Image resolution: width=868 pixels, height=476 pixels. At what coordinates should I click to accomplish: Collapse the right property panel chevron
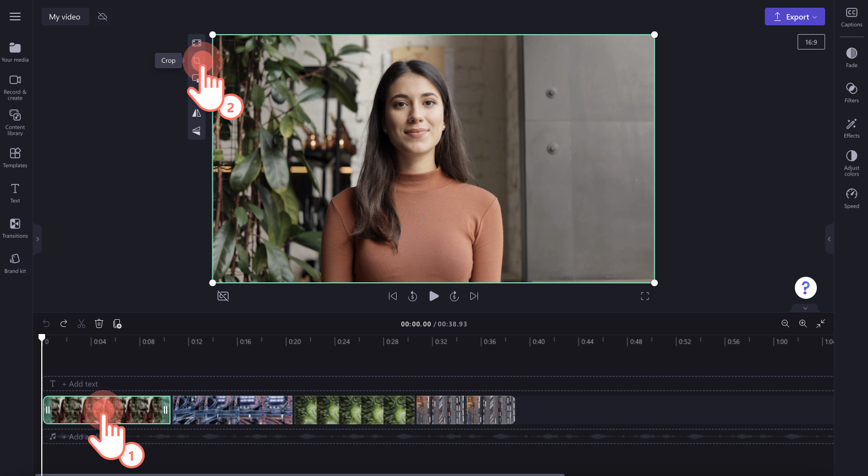(829, 239)
